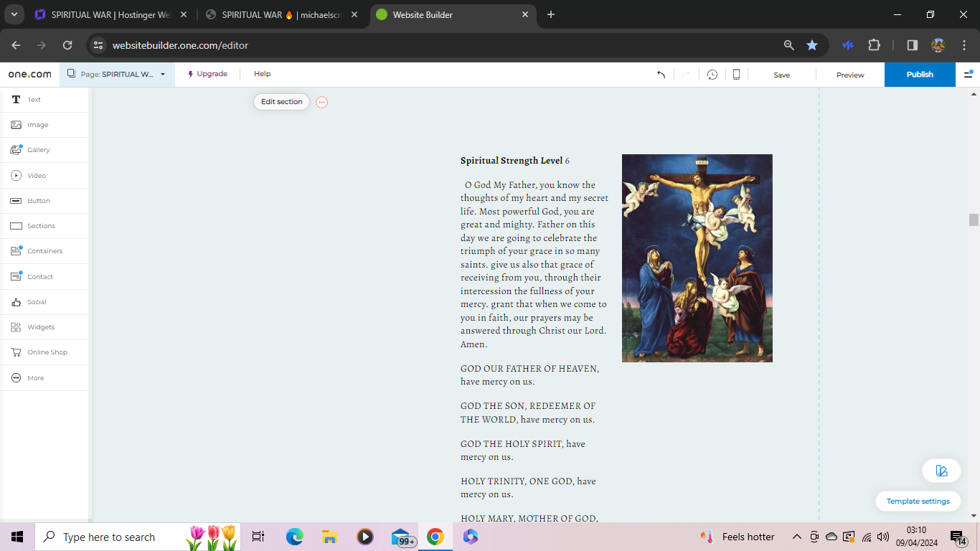Viewport: 980px width, 551px height.
Task: Select the Website Builder tab
Action: pos(453,14)
